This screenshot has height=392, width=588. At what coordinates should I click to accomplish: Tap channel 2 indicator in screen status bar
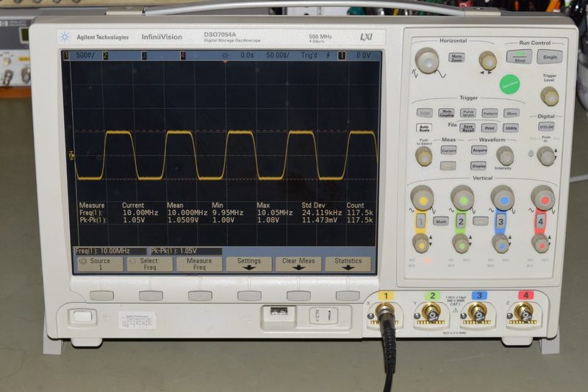coord(105,55)
